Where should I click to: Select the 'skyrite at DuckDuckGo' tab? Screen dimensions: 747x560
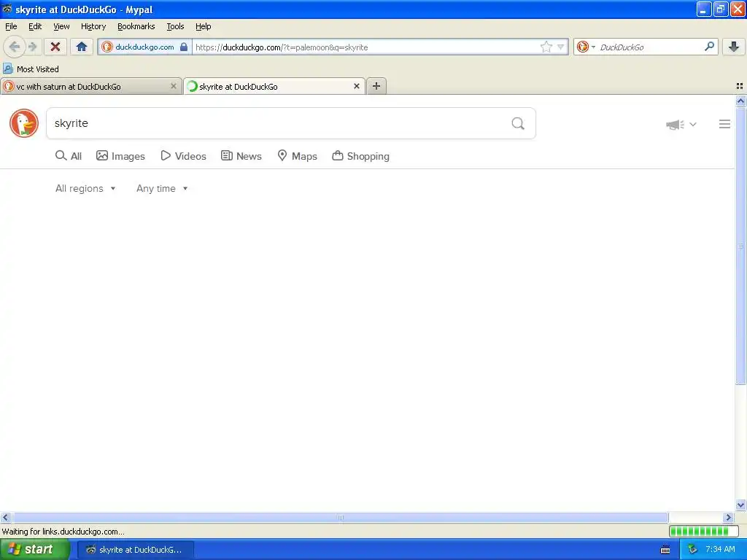point(274,87)
